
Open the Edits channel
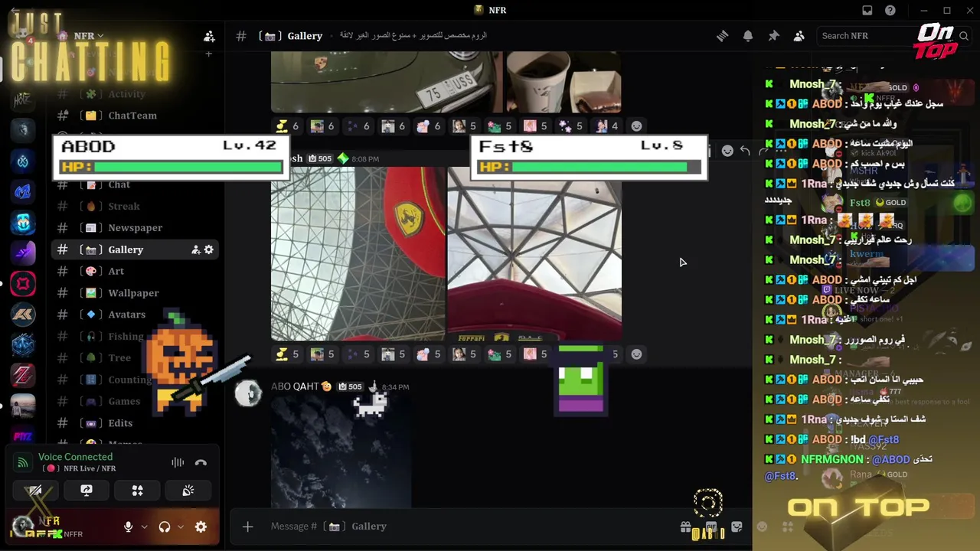[136, 423]
